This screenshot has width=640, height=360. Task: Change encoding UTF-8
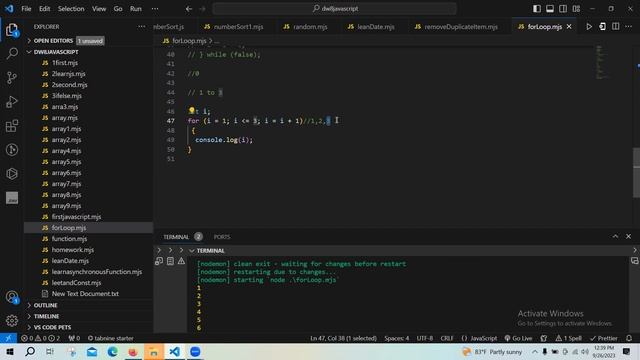click(424, 338)
